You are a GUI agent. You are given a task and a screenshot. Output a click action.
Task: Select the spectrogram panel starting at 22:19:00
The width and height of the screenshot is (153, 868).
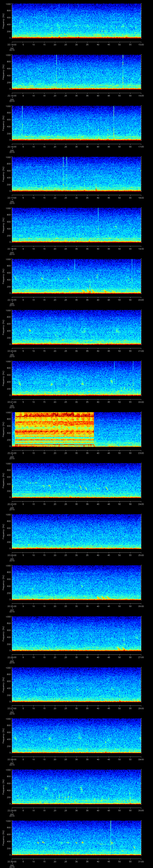tap(76, 276)
